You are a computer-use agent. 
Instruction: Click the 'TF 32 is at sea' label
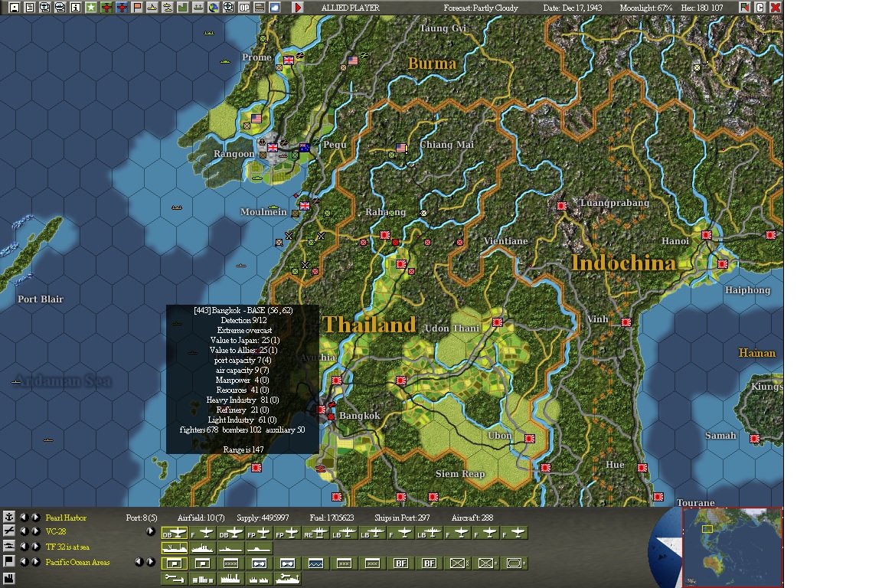(67, 547)
